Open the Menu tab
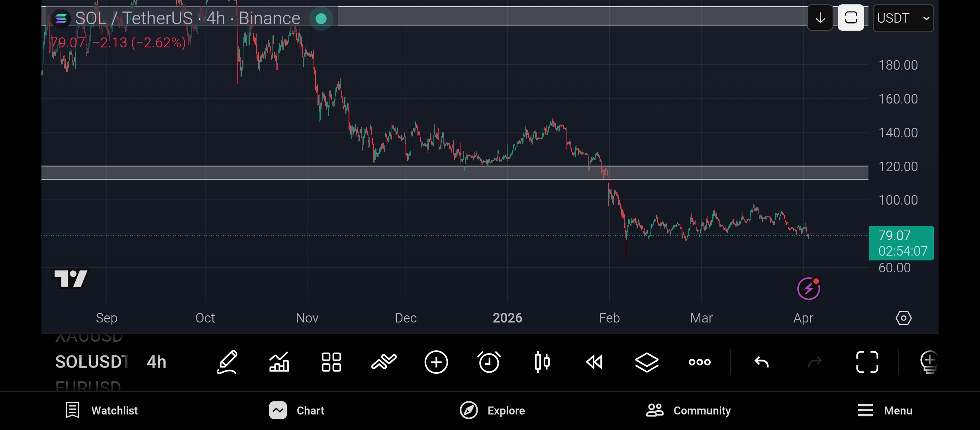 pyautogui.click(x=885, y=410)
